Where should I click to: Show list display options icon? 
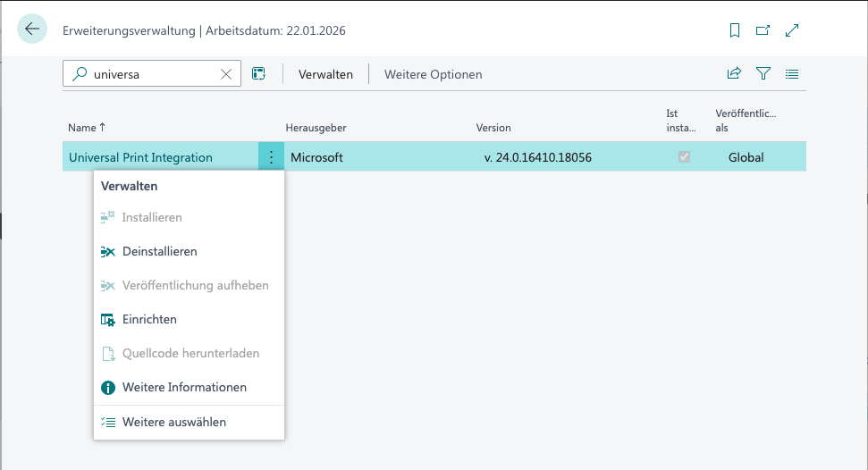pos(792,73)
